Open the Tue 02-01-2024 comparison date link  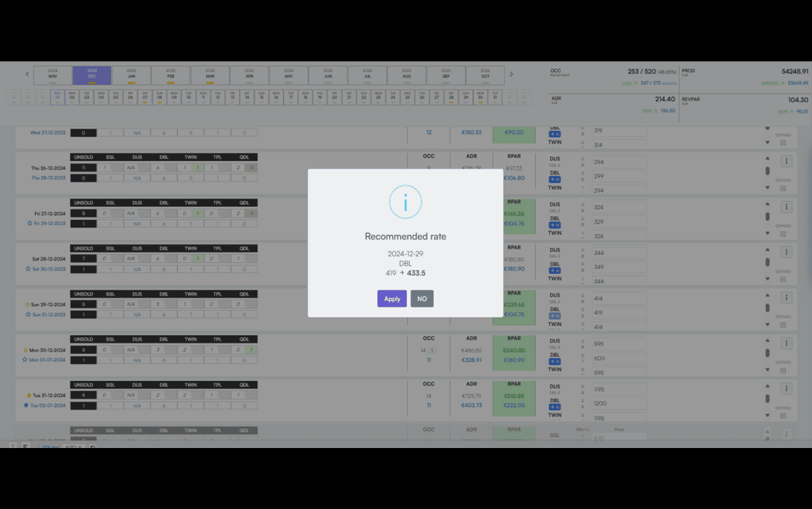point(48,406)
